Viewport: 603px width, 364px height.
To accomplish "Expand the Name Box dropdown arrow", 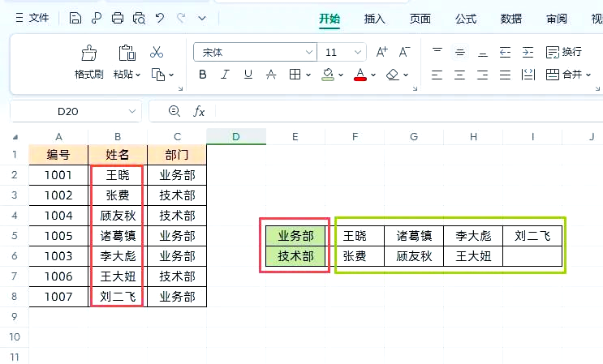I will tap(132, 111).
